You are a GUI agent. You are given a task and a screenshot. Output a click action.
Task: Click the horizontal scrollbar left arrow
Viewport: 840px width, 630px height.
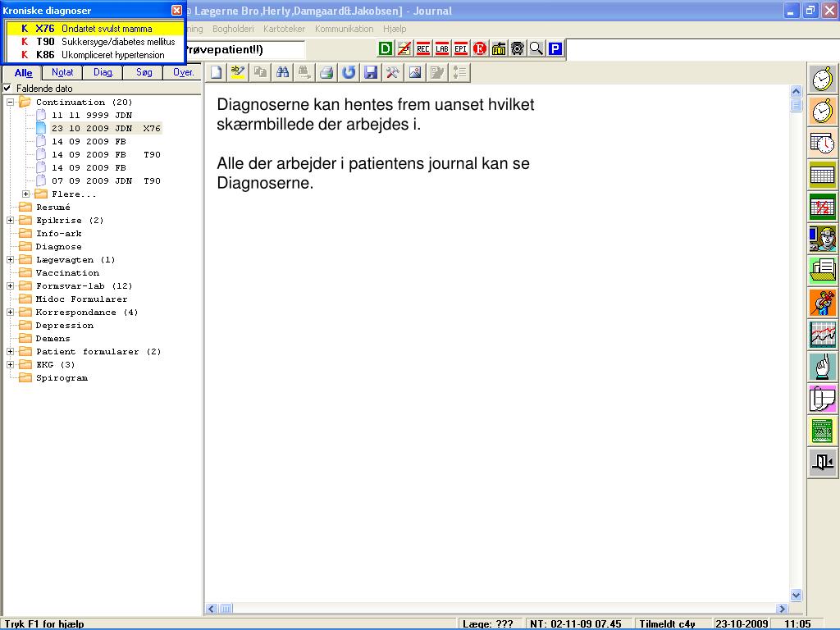[211, 609]
